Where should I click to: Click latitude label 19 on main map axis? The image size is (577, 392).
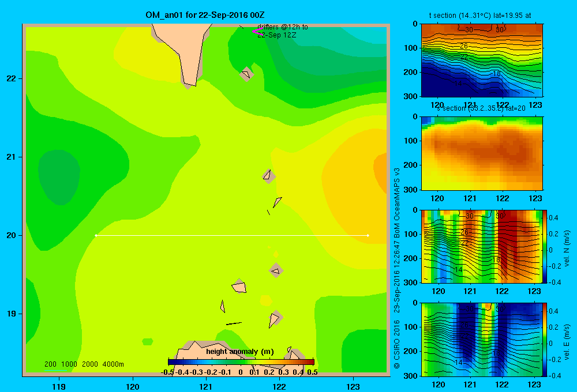[x=11, y=314]
